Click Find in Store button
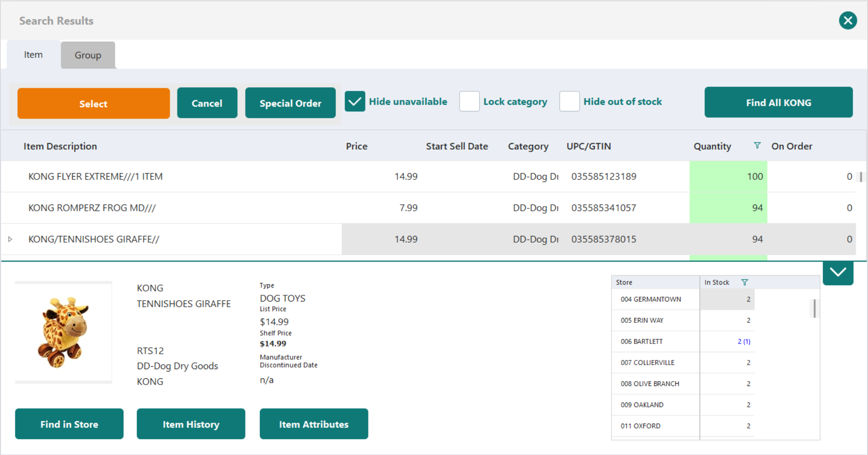 [x=69, y=424]
